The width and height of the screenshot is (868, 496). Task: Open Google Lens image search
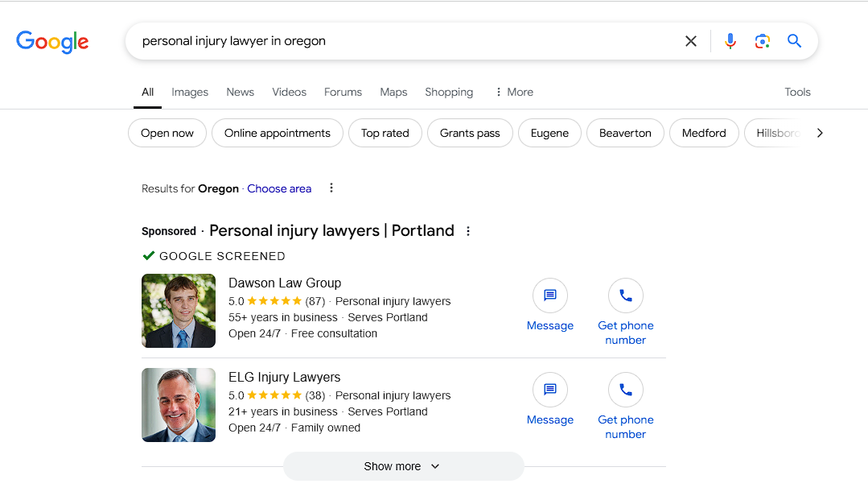(x=762, y=40)
